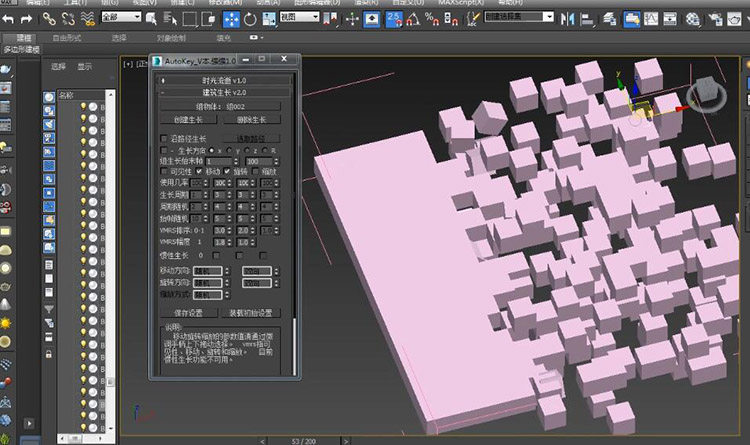Click the Select Object arrow tool
750x445 pixels.
(x=152, y=18)
